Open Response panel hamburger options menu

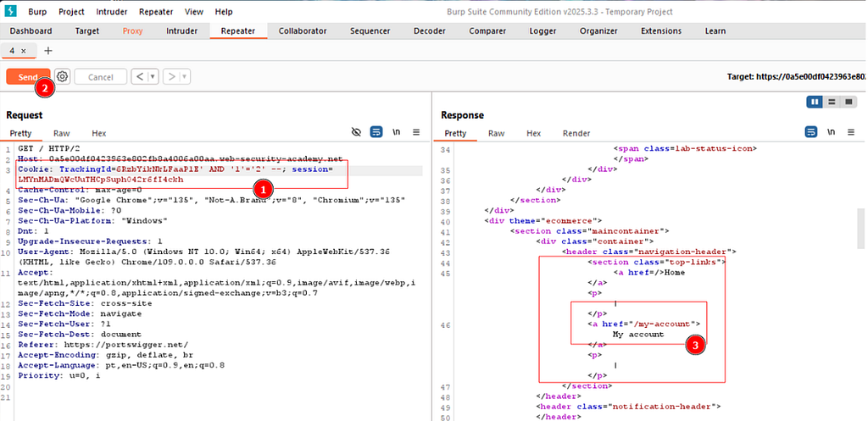click(851, 131)
